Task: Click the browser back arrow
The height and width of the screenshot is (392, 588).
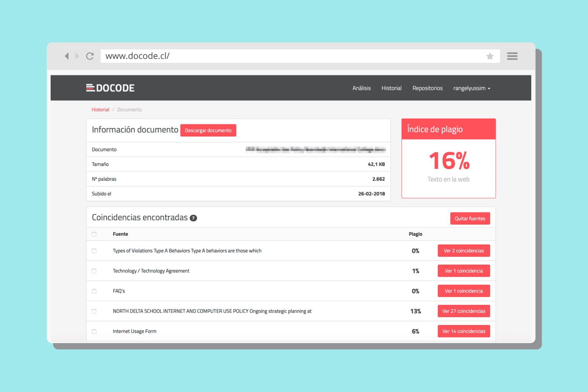Action: pos(67,56)
